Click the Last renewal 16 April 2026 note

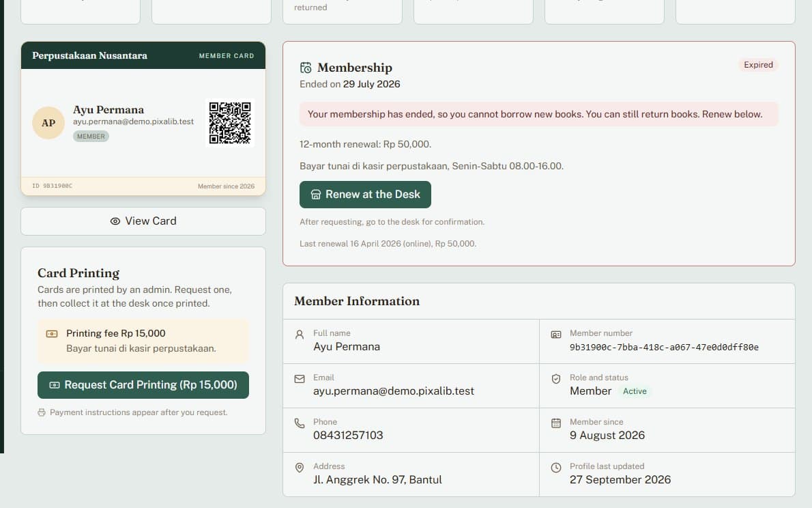388,244
